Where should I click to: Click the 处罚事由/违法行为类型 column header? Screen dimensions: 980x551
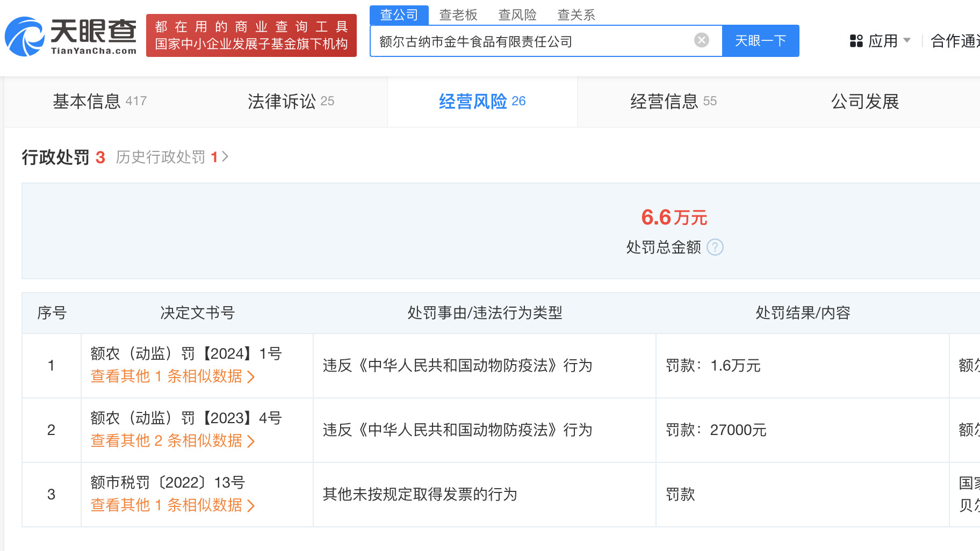485,313
